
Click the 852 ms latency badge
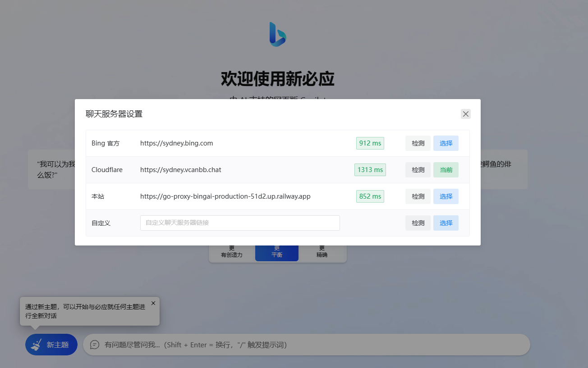[x=370, y=196]
